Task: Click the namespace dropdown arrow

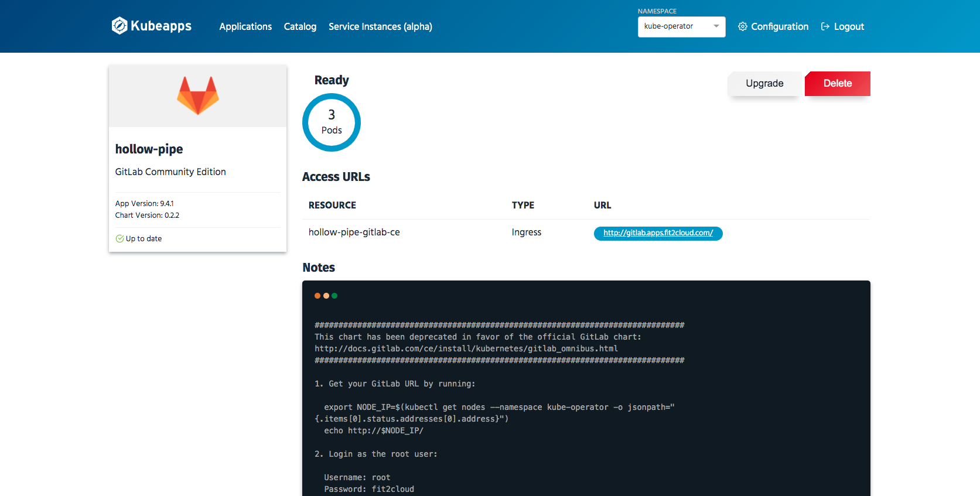Action: click(716, 26)
